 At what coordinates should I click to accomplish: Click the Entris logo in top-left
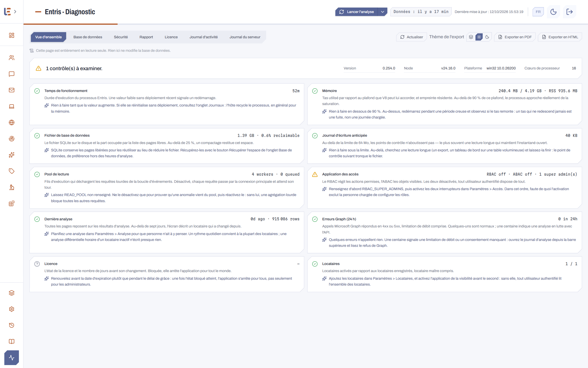click(8, 12)
